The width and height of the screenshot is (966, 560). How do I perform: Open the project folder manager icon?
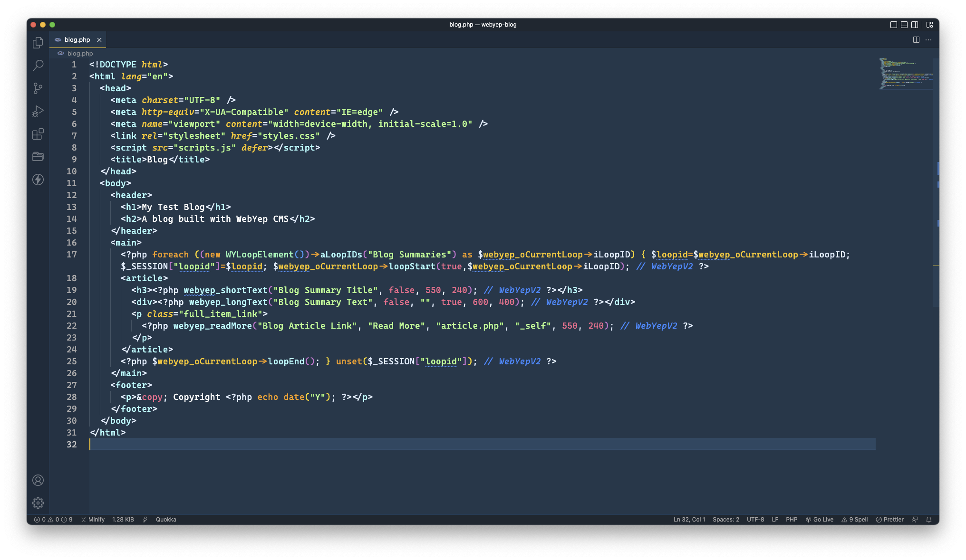38,157
